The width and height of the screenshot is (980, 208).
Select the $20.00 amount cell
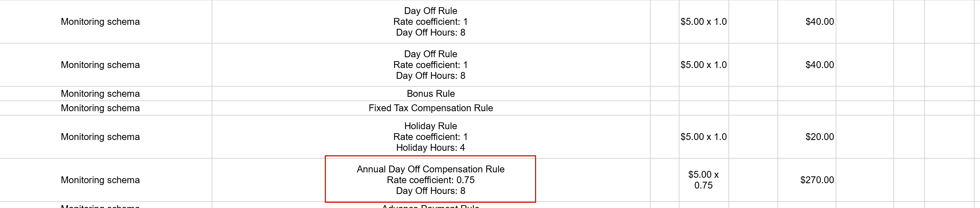coord(819,136)
